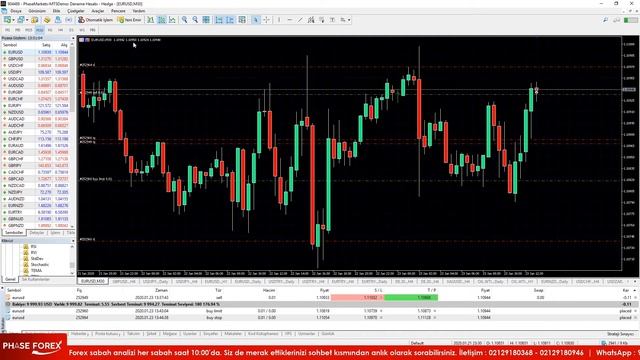Select the trendline tool

tap(300, 20)
